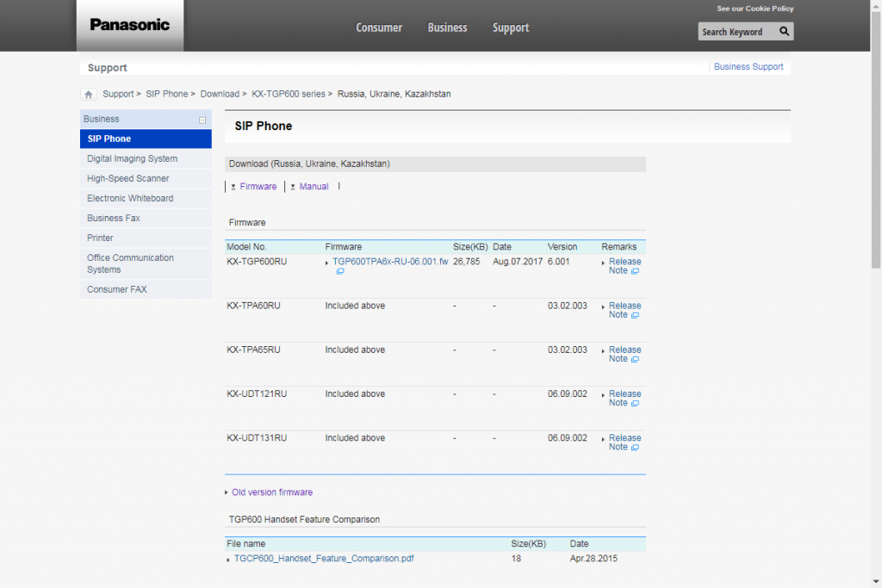Screen dimensions: 882x588
Task: Download TGCP600_Handset_Feature_Comparison.pdf
Action: 324,558
